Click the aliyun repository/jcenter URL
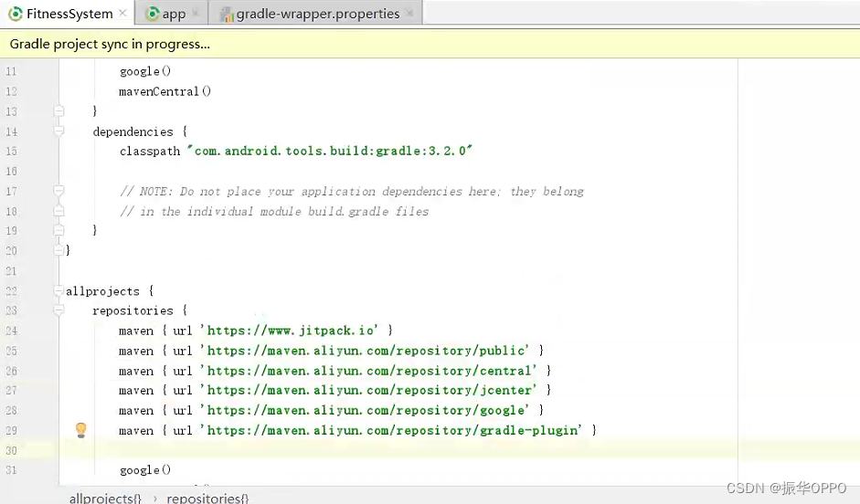Viewport: 860px width, 504px height. [368, 390]
